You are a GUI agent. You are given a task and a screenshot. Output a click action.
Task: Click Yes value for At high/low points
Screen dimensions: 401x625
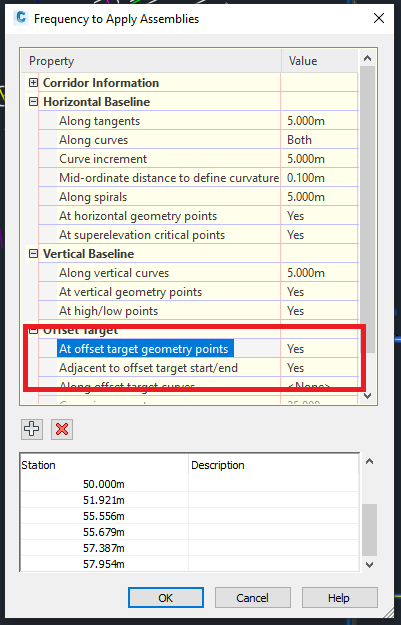point(295,311)
